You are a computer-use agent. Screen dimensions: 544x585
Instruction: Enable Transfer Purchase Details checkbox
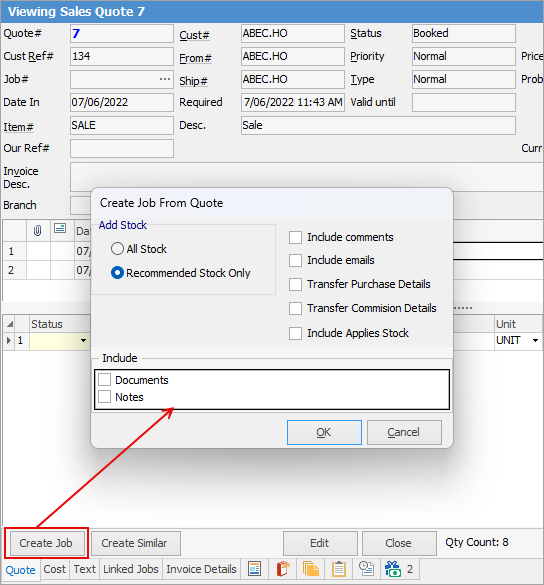[295, 284]
